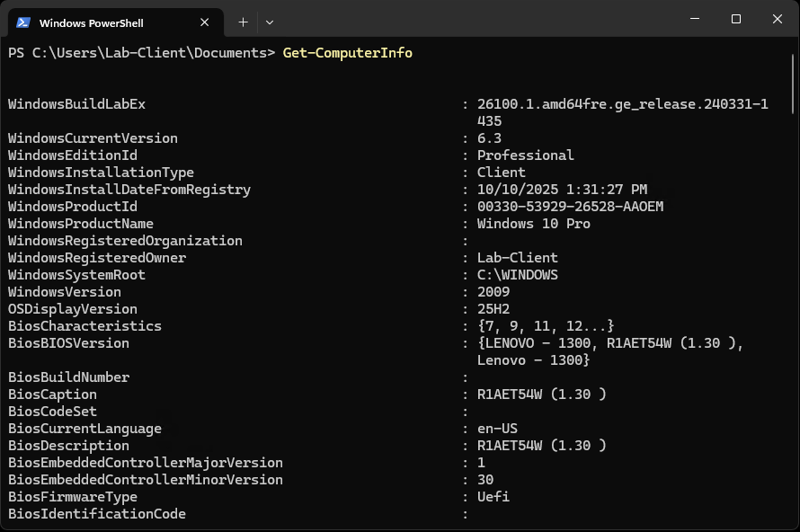Minimize the terminal window
This screenshot has height=532, width=800.
click(x=693, y=18)
